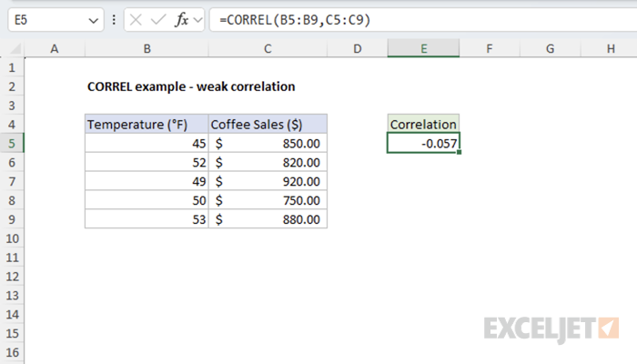Select column B header
637x364 pixels.
pos(147,49)
